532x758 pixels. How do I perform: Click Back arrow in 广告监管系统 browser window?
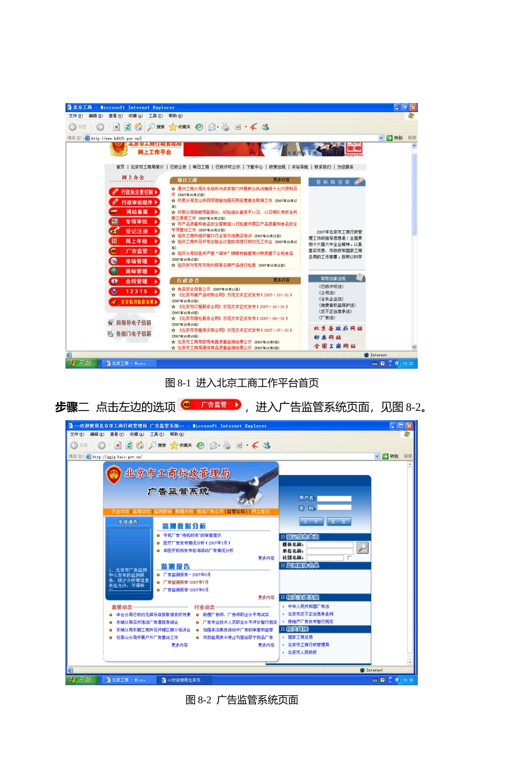[x=74, y=445]
